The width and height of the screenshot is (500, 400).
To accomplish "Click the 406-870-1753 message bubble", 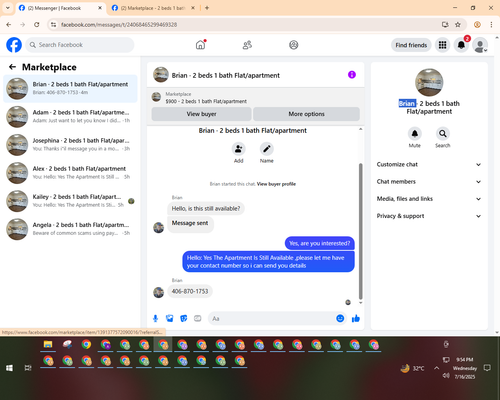I will [x=190, y=291].
